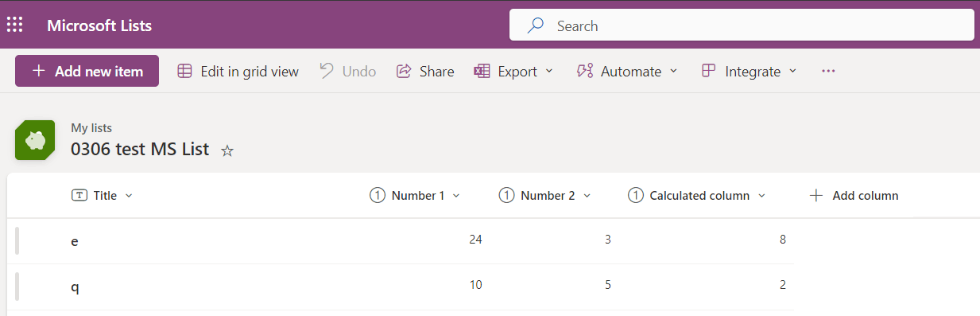Open the Integrate dropdown
980x316 pixels.
749,72
